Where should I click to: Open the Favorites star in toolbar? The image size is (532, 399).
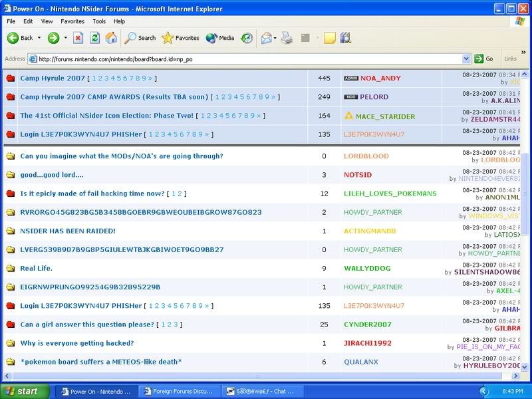(168, 38)
